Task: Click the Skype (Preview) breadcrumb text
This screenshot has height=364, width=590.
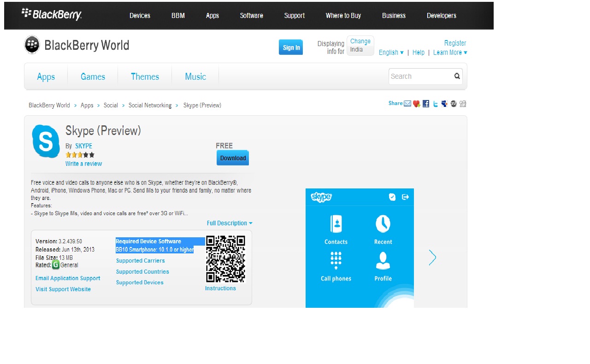Action: (x=202, y=106)
